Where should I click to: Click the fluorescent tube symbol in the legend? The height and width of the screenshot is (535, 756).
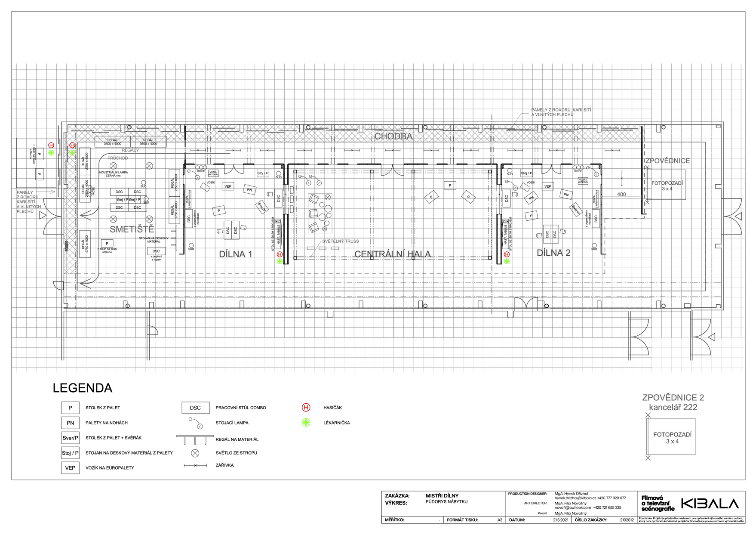195,465
